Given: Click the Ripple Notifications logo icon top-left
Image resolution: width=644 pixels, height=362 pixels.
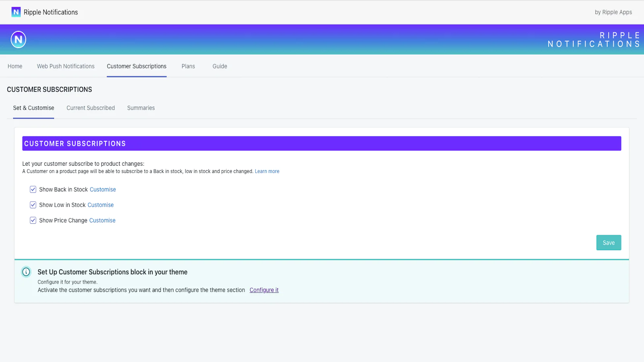Looking at the screenshot, I should click(x=16, y=12).
